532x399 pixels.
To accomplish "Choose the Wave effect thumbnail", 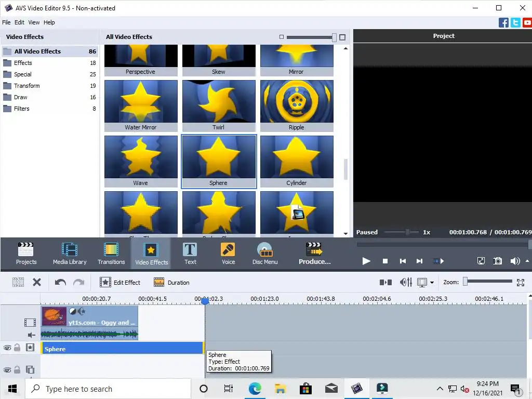I will (141, 161).
